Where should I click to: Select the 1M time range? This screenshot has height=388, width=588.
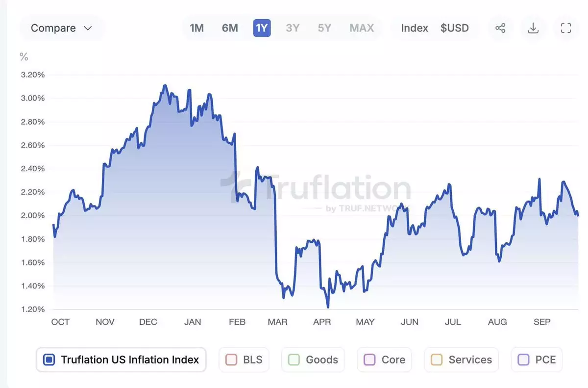coord(197,28)
